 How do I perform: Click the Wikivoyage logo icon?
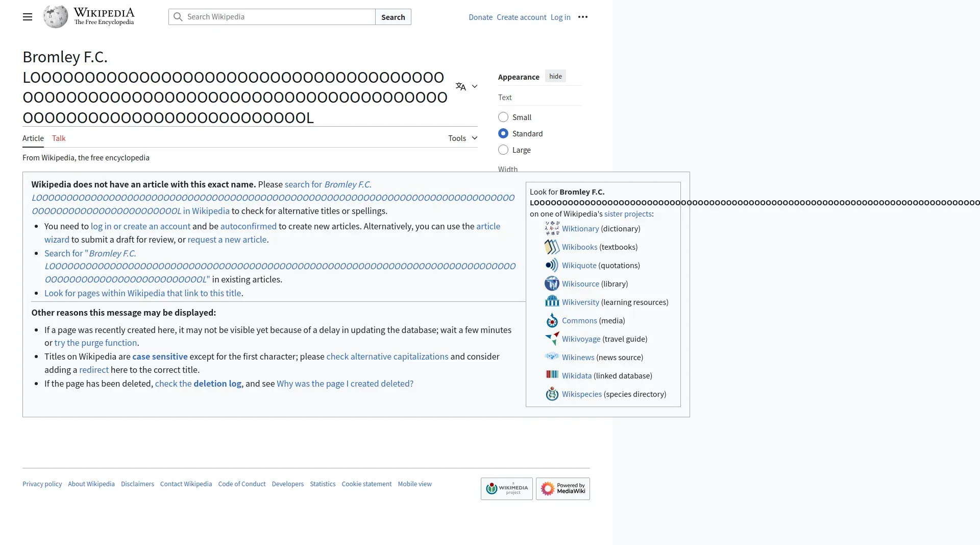552,339
